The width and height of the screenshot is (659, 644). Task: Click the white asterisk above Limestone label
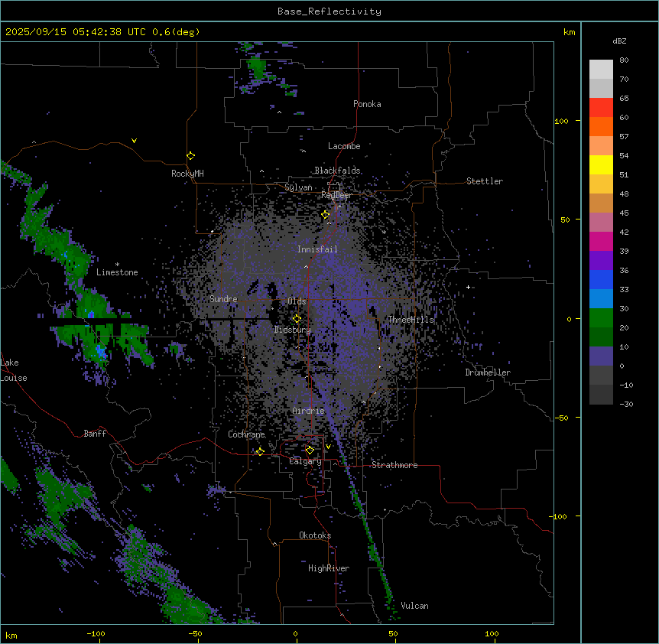click(117, 264)
